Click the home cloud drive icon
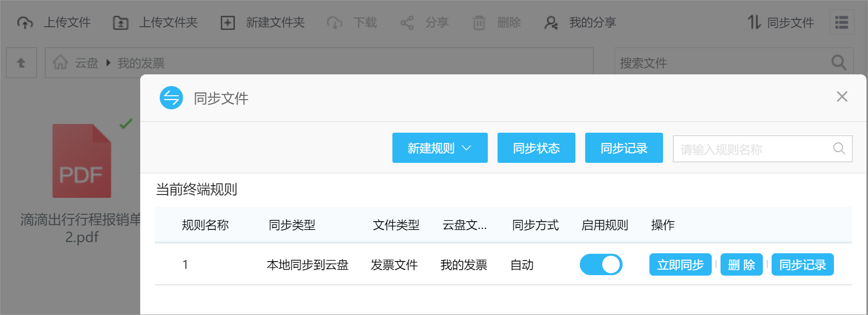 point(60,63)
